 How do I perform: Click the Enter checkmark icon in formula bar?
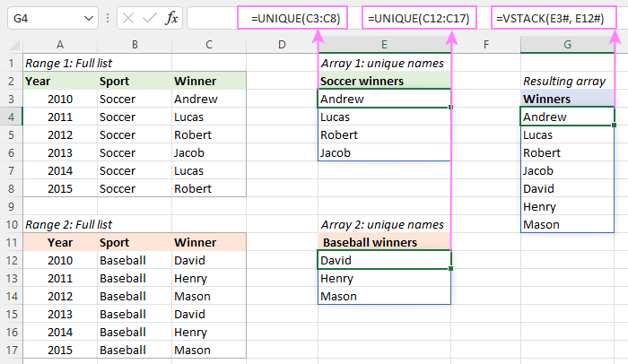pyautogui.click(x=149, y=18)
